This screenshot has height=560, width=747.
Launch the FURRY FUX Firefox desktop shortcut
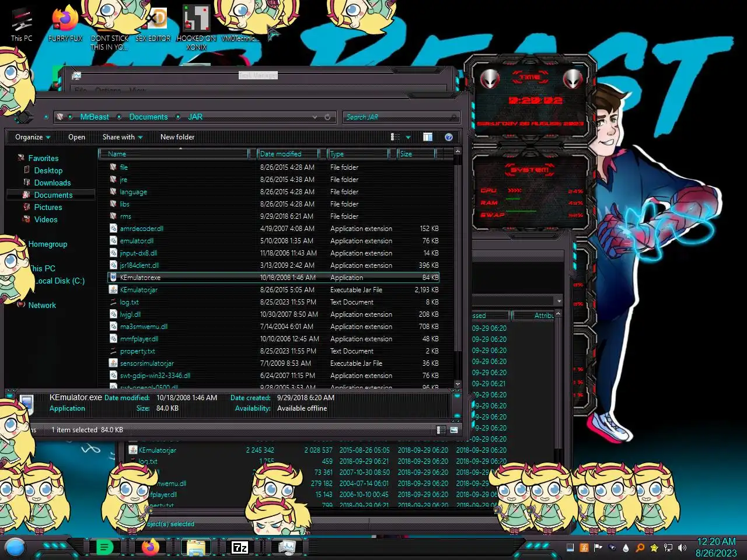tap(65, 23)
